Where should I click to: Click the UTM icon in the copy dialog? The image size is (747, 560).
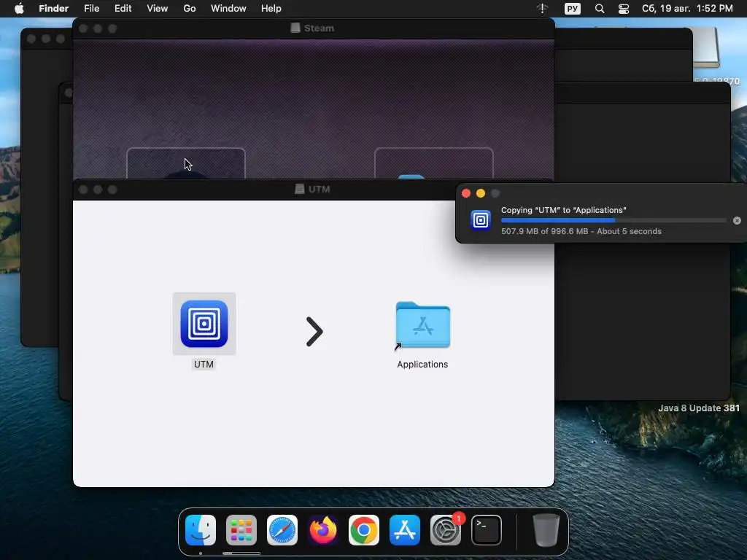pos(481,220)
